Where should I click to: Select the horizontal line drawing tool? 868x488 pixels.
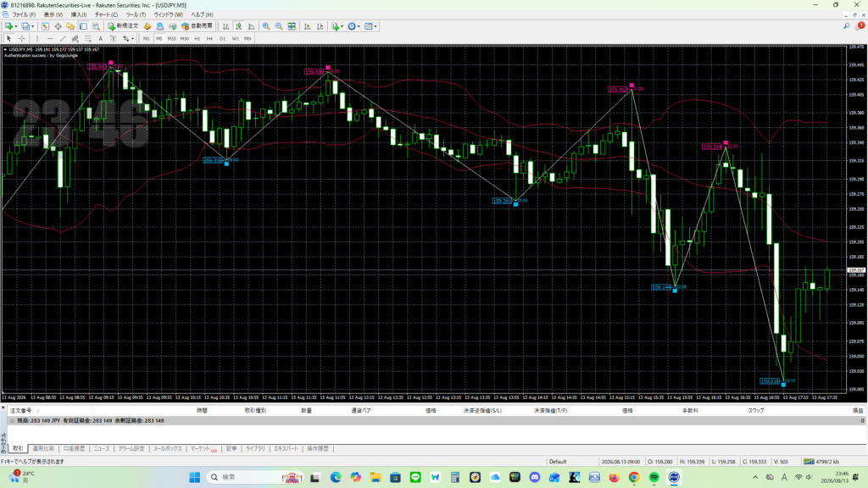[50, 39]
